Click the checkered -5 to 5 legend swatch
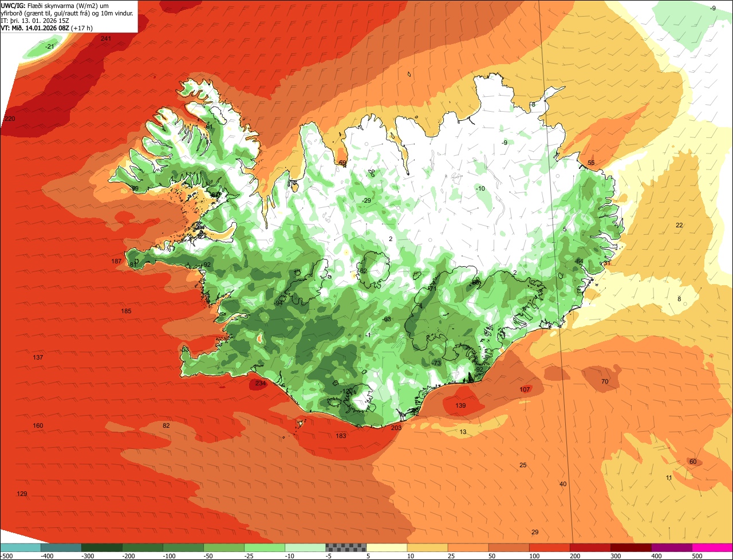 [x=346, y=547]
